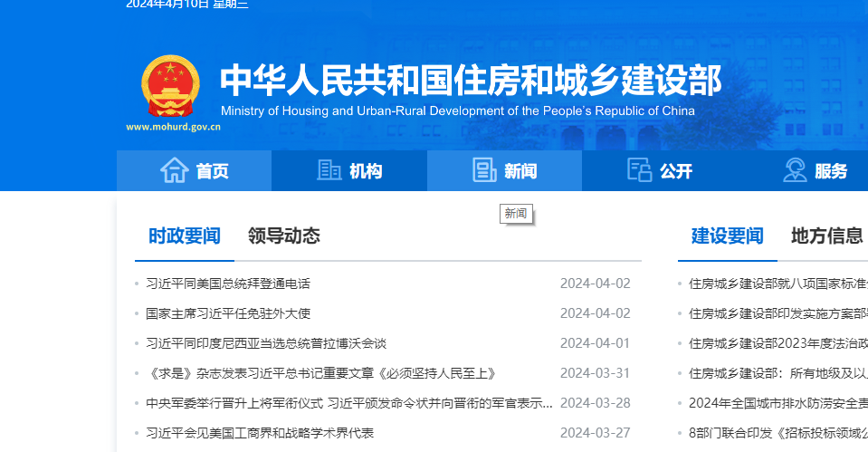This screenshot has width=868, height=452.
Task: Open 习近平会见美国工商界 article
Action: point(260,433)
